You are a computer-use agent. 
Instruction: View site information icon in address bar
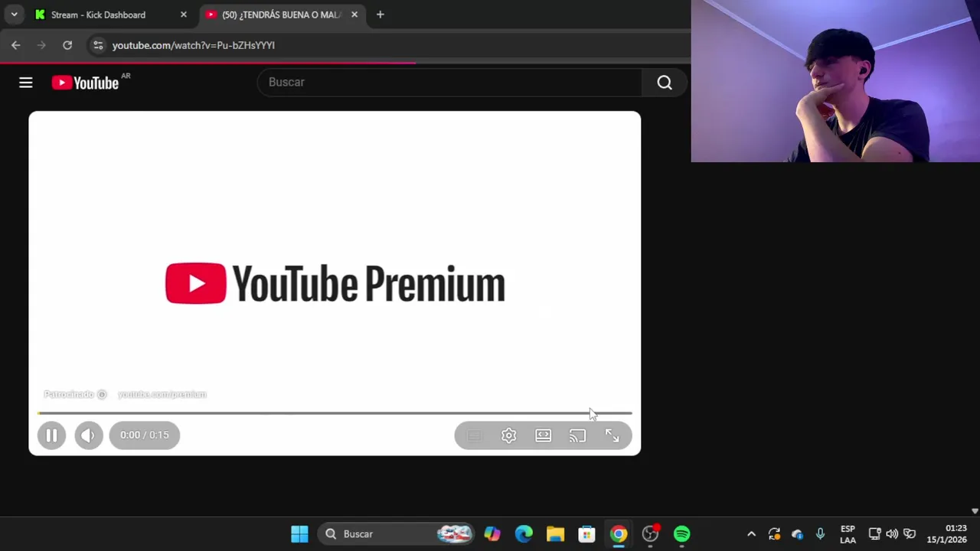(x=97, y=45)
